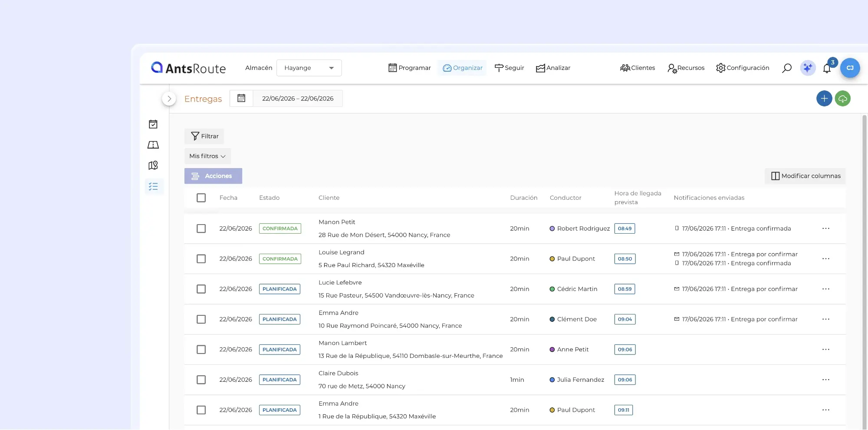
Task: Click the Modificar columnas button
Action: click(805, 176)
